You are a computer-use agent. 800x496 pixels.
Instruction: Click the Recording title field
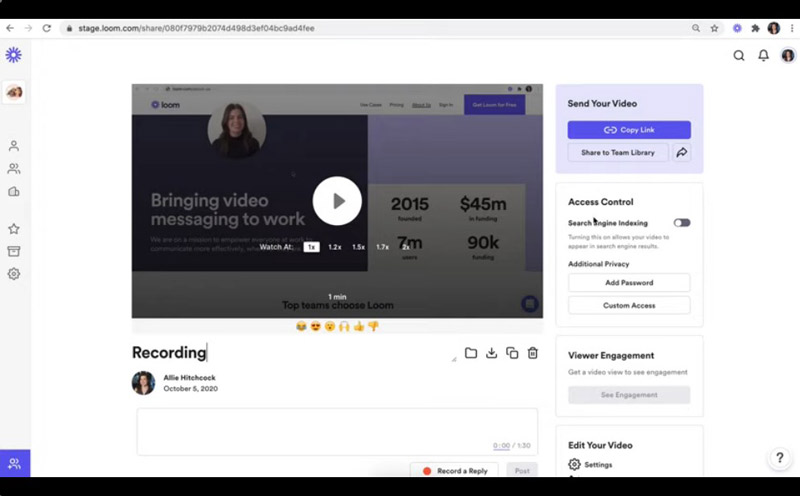pos(294,353)
